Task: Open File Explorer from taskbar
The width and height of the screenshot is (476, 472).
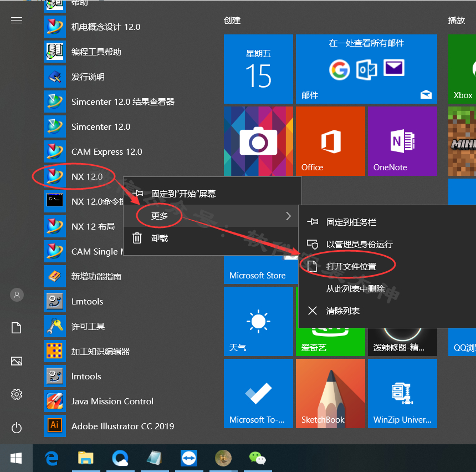Action: point(86,458)
